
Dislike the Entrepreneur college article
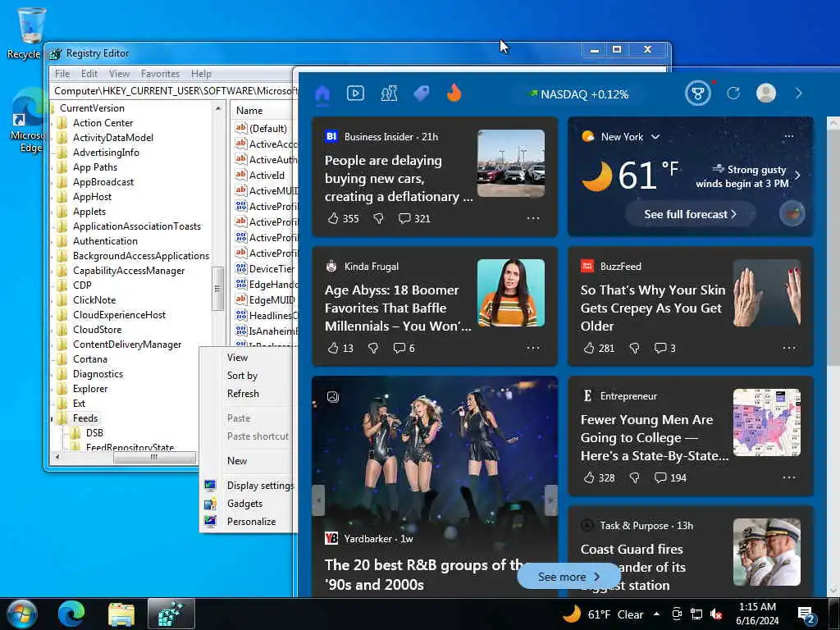point(634,478)
